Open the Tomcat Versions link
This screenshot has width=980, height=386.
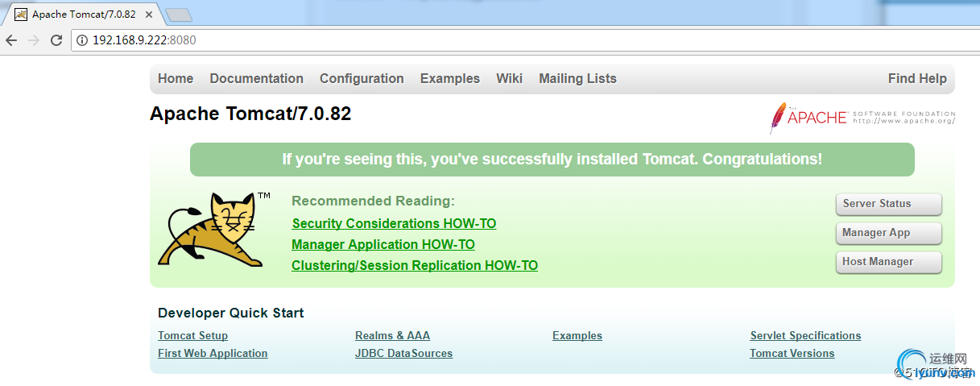pos(792,353)
